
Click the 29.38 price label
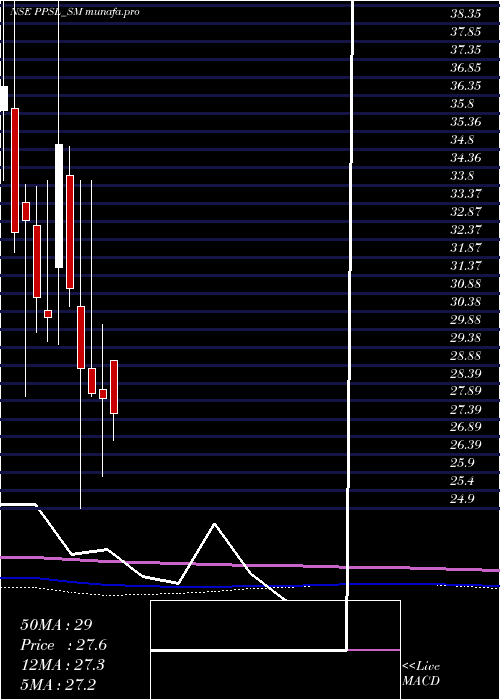[x=466, y=338]
